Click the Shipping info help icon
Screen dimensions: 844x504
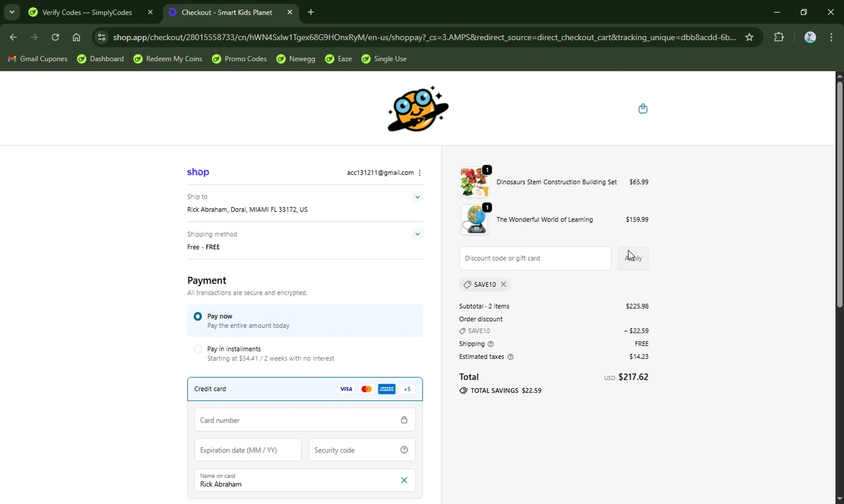point(491,344)
